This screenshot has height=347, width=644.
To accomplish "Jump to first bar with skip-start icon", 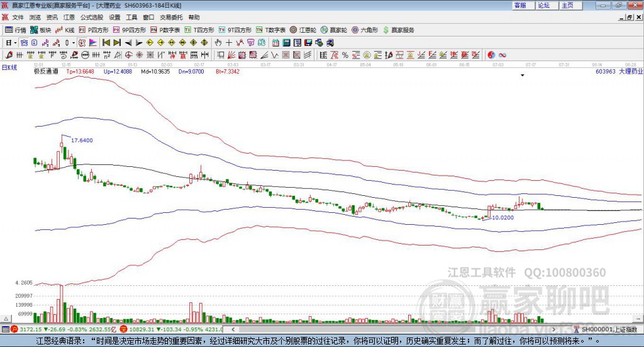I will [106, 43].
